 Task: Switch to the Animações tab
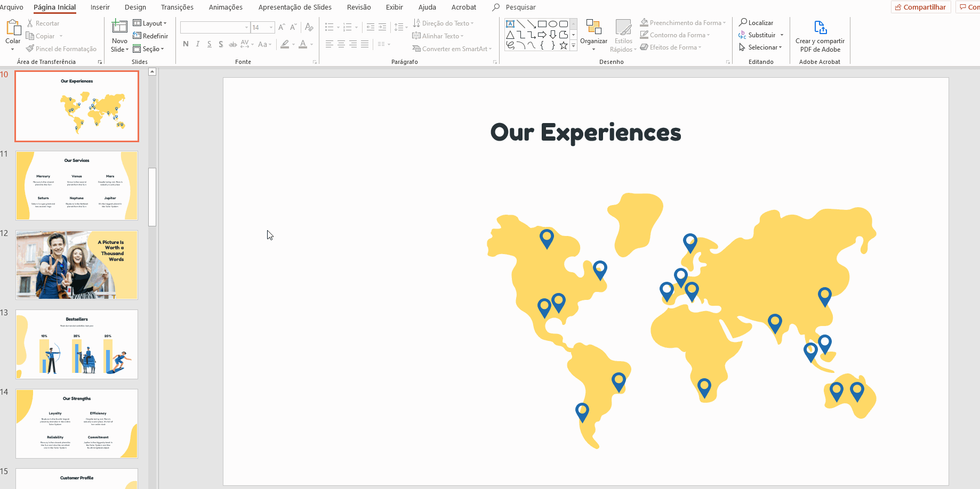pyautogui.click(x=226, y=7)
